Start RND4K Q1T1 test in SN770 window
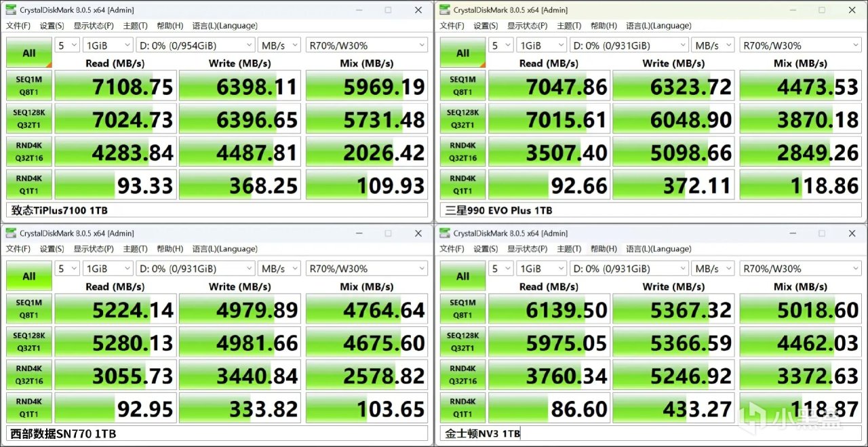The image size is (868, 447). pyautogui.click(x=29, y=408)
